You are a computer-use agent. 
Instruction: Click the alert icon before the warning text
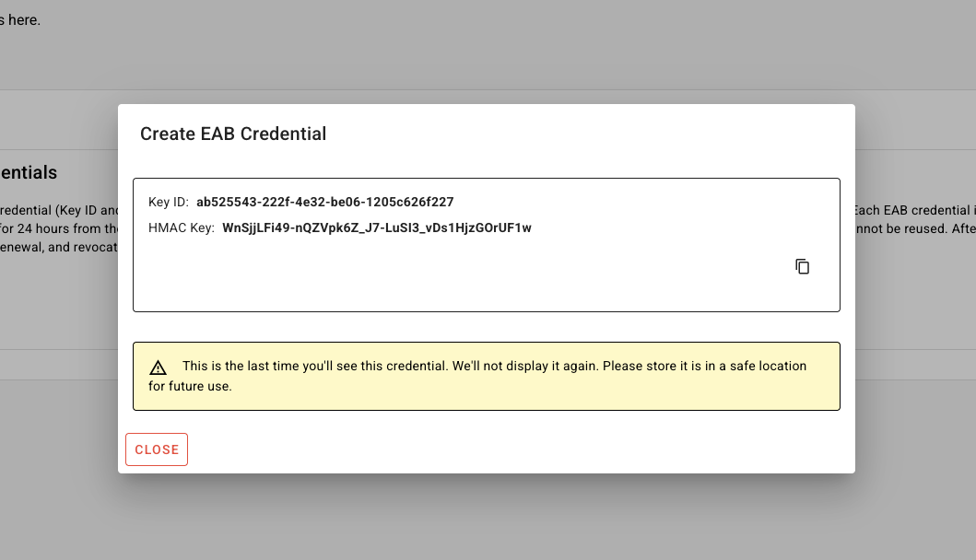[x=158, y=367]
